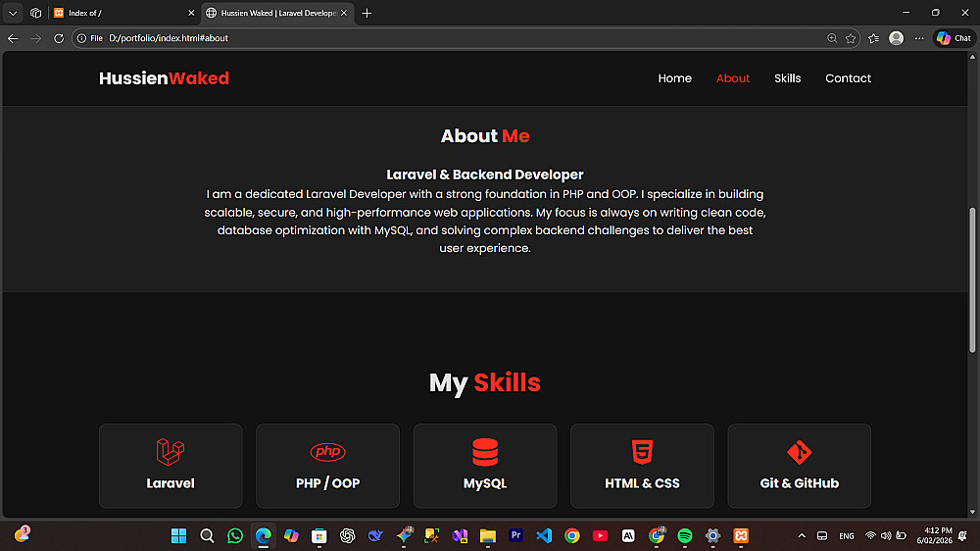Click the 'Laravel & Backend Developer' subtitle
Image resolution: width=980 pixels, height=551 pixels.
coord(485,175)
